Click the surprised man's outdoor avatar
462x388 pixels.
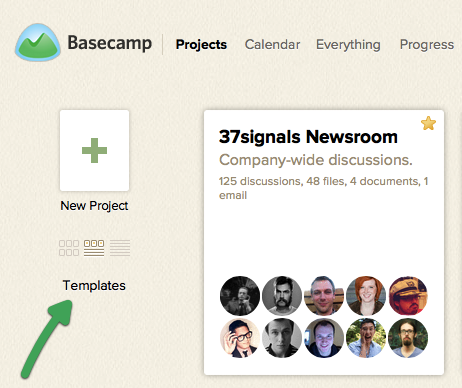(x=366, y=338)
